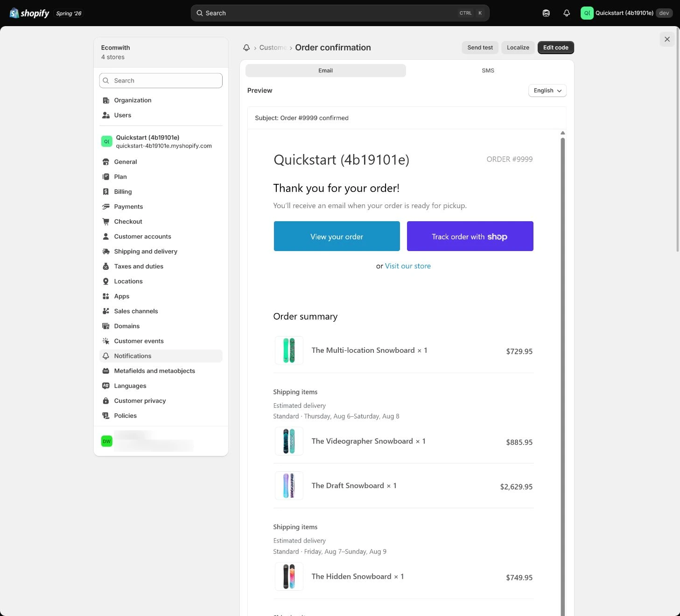This screenshot has width=680, height=616.
Task: Click the Localize button
Action: pyautogui.click(x=518, y=48)
